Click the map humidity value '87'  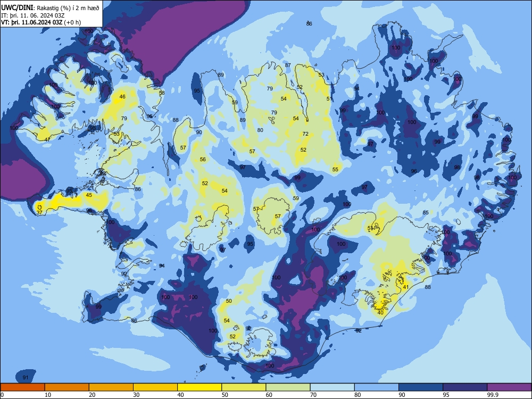[x=288, y=65]
